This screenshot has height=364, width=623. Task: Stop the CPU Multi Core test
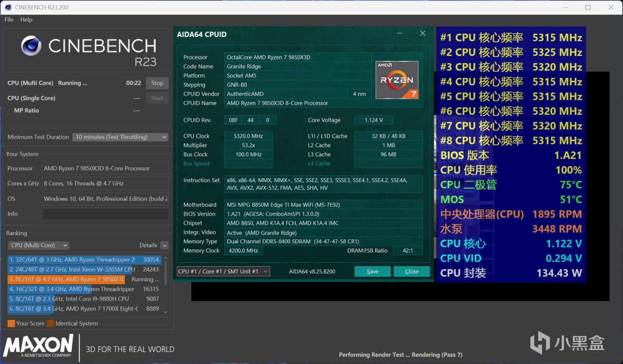[157, 83]
